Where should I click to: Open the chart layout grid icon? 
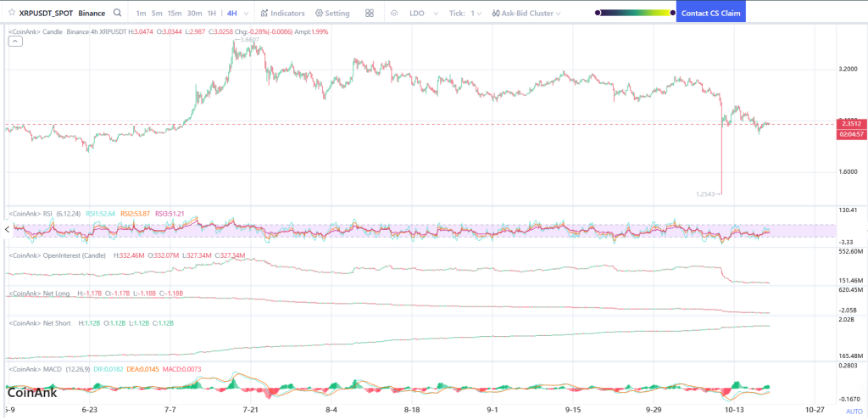[x=370, y=13]
